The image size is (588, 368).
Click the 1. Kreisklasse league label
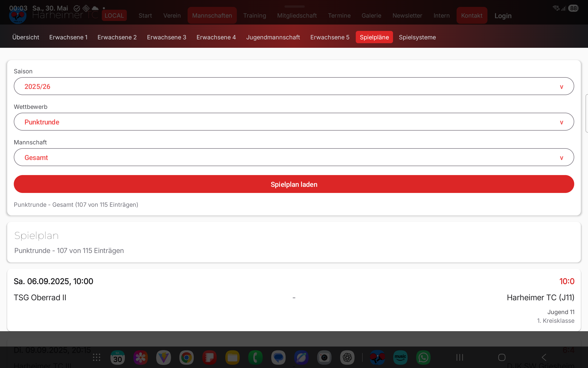pos(556,321)
